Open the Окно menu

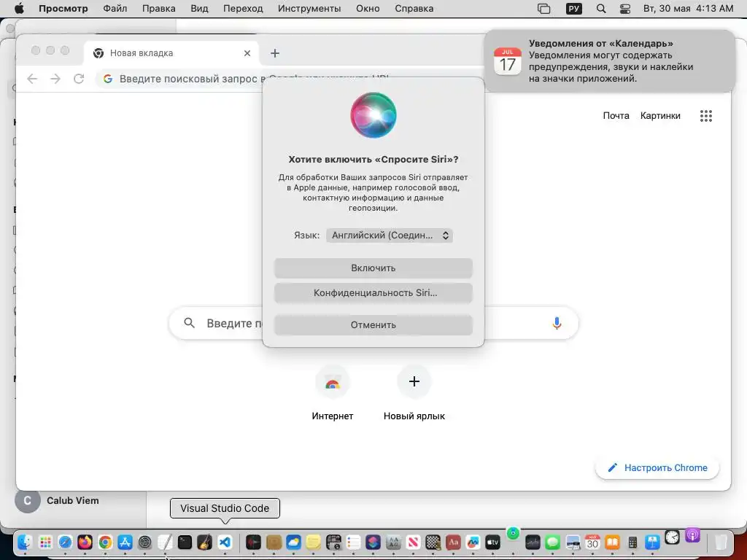click(x=368, y=9)
